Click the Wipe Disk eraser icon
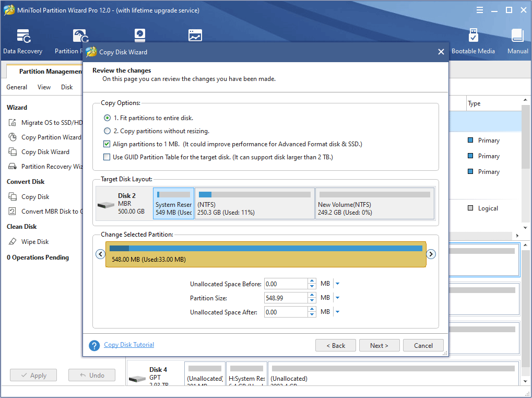 pos(13,242)
